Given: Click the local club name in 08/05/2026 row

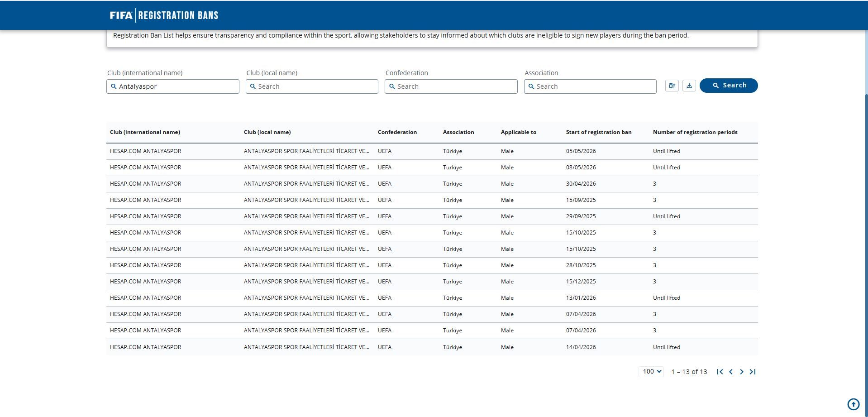Looking at the screenshot, I should tap(306, 168).
